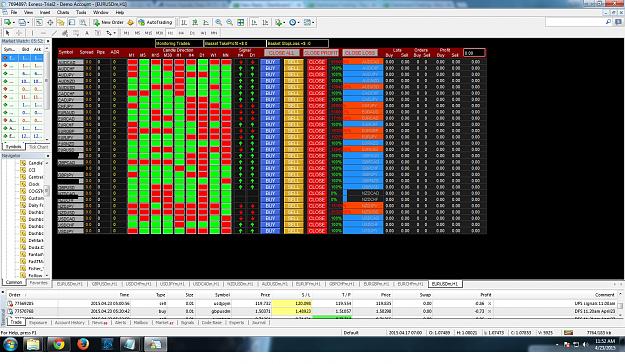The image size is (625, 364).
Task: Click the CLOSE ALL dashboard button
Action: click(x=281, y=53)
